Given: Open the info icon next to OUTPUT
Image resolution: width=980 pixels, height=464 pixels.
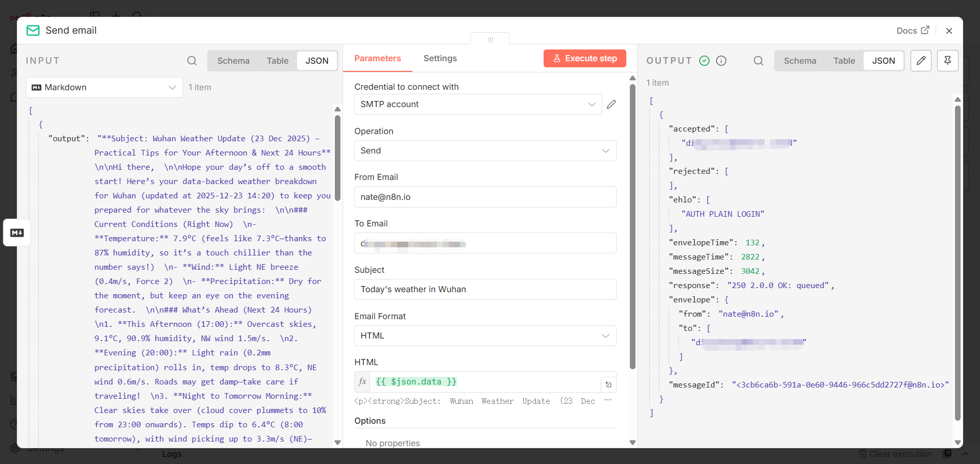Looking at the screenshot, I should pos(721,61).
